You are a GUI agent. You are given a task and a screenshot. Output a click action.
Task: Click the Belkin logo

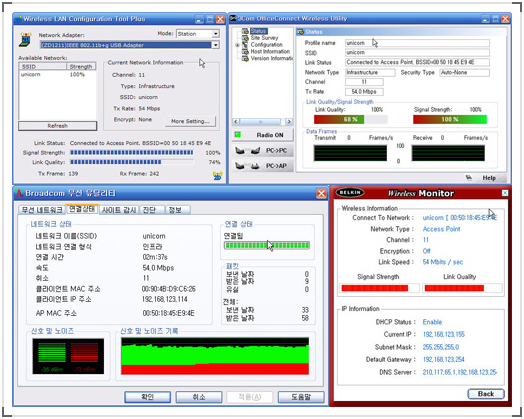[x=350, y=192]
